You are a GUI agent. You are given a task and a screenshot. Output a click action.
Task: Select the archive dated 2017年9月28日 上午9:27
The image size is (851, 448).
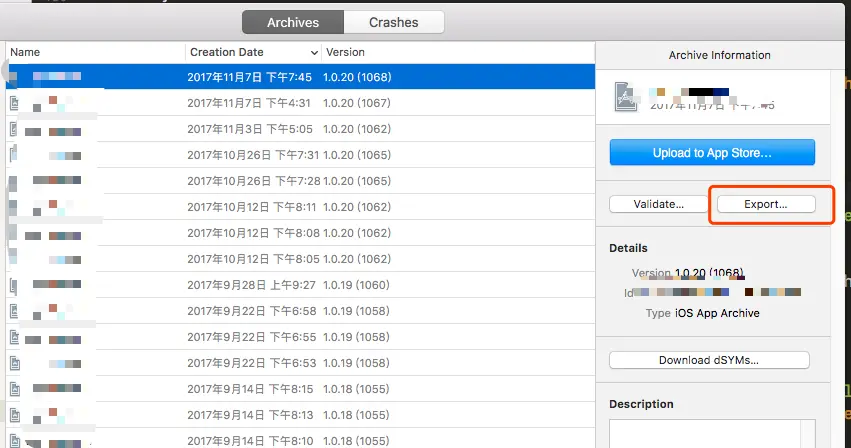click(300, 285)
